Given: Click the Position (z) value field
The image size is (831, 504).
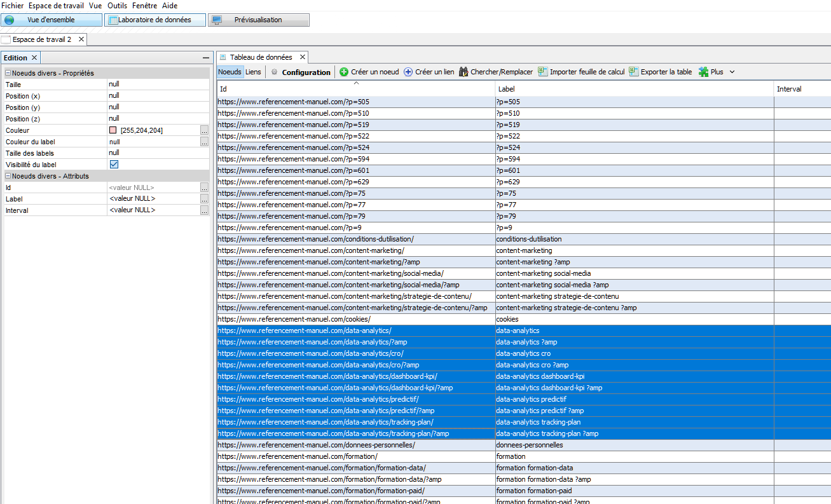Looking at the screenshot, I should click(x=158, y=119).
